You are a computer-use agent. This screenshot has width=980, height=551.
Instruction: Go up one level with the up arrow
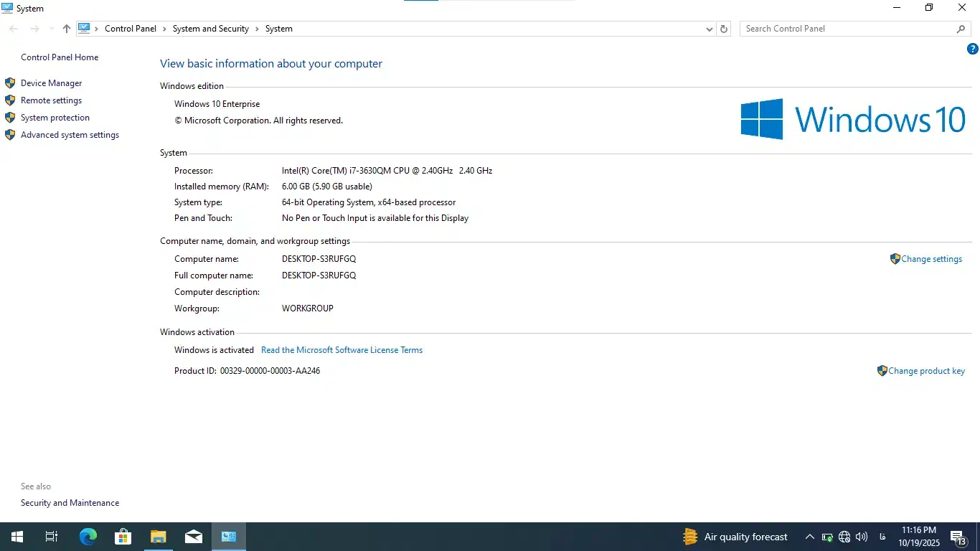coord(67,29)
